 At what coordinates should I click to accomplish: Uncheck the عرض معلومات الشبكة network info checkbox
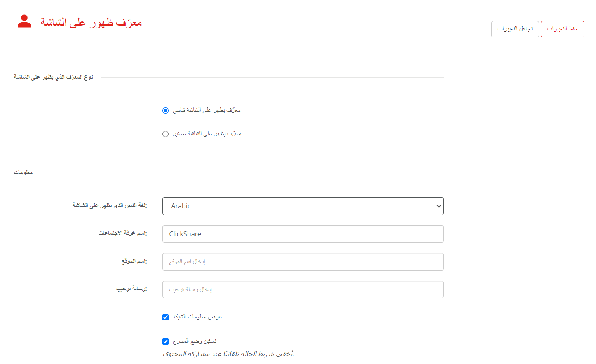click(x=165, y=317)
